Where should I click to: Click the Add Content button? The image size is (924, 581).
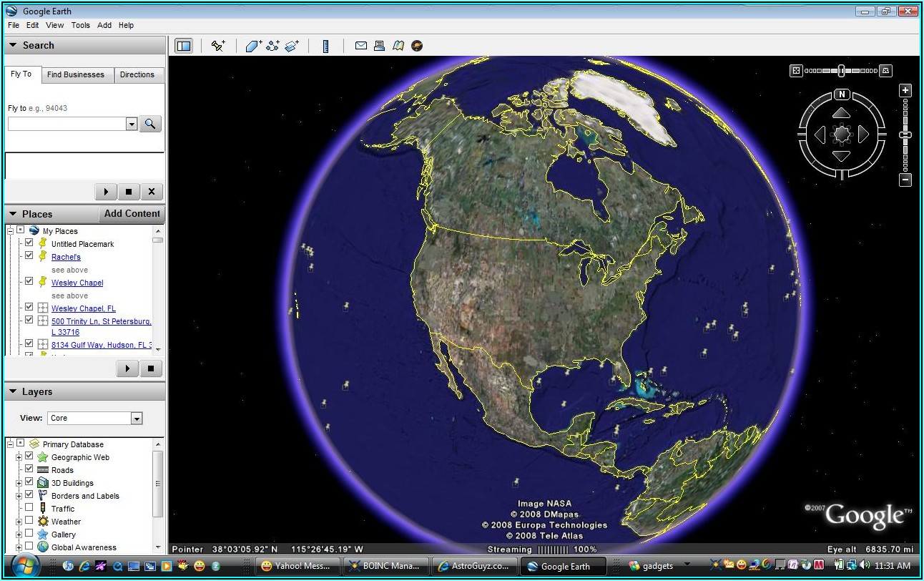coord(132,213)
